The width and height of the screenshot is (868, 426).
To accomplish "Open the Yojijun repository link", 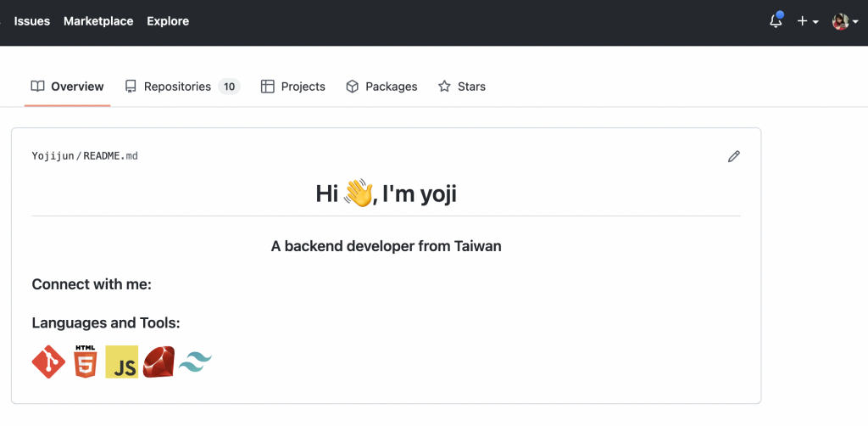I will tap(53, 156).
